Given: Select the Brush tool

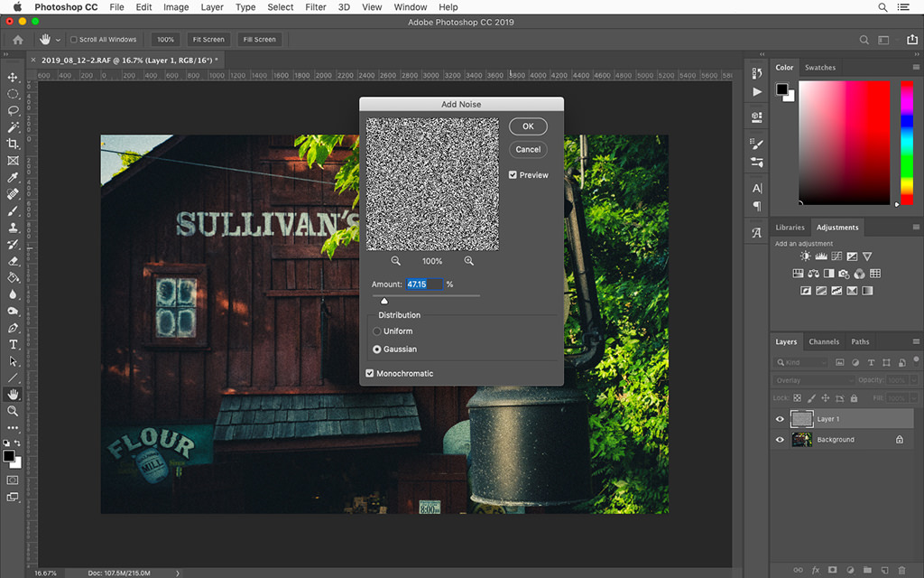Looking at the screenshot, I should (13, 210).
